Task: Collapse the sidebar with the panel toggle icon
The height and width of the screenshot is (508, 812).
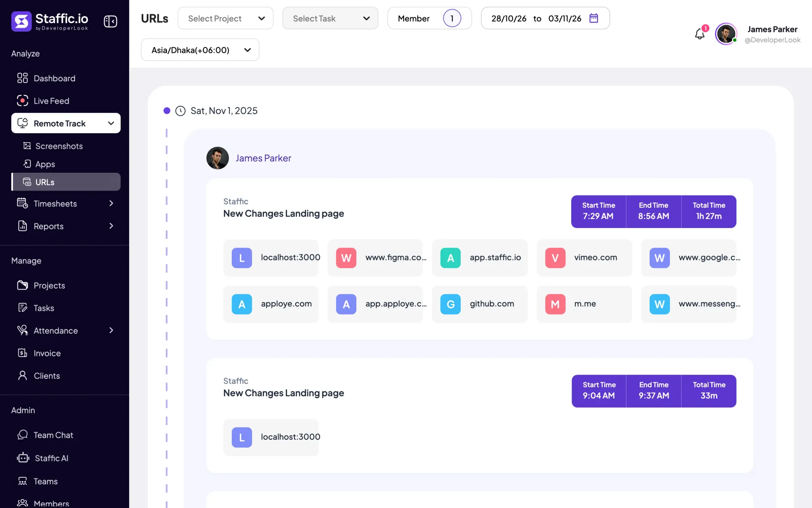Action: (110, 21)
